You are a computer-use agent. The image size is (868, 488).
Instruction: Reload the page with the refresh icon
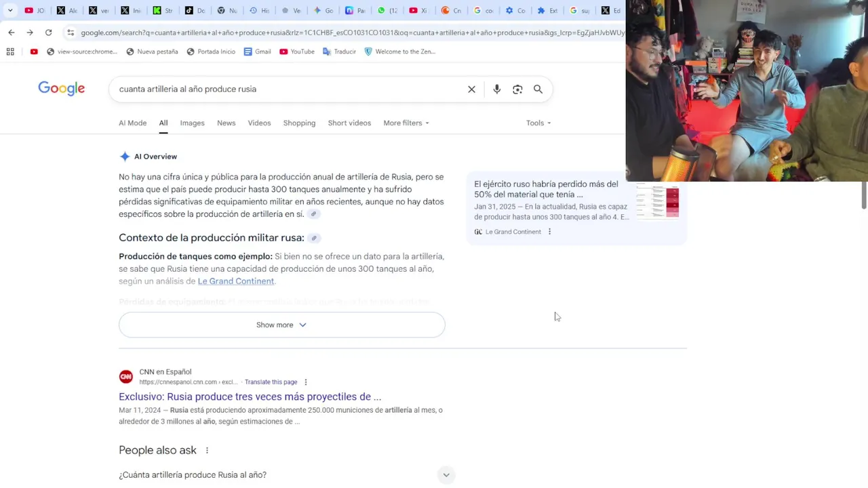(48, 33)
